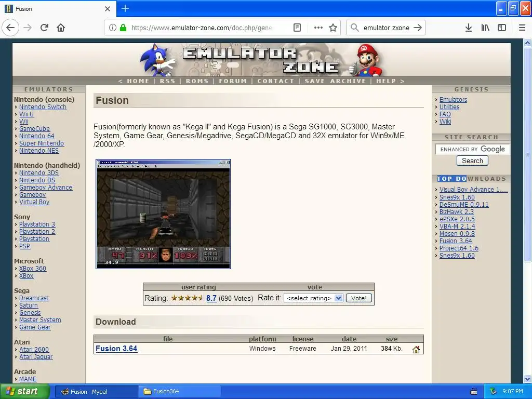Open the browser home page icon

pos(61,28)
